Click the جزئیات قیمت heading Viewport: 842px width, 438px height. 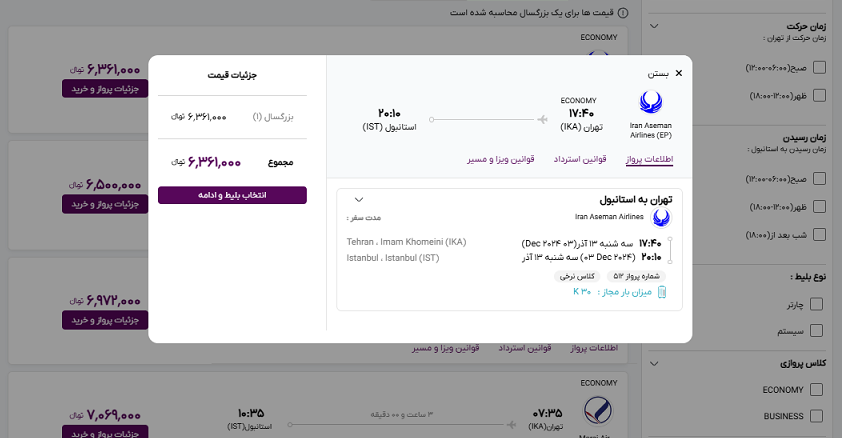pos(232,75)
